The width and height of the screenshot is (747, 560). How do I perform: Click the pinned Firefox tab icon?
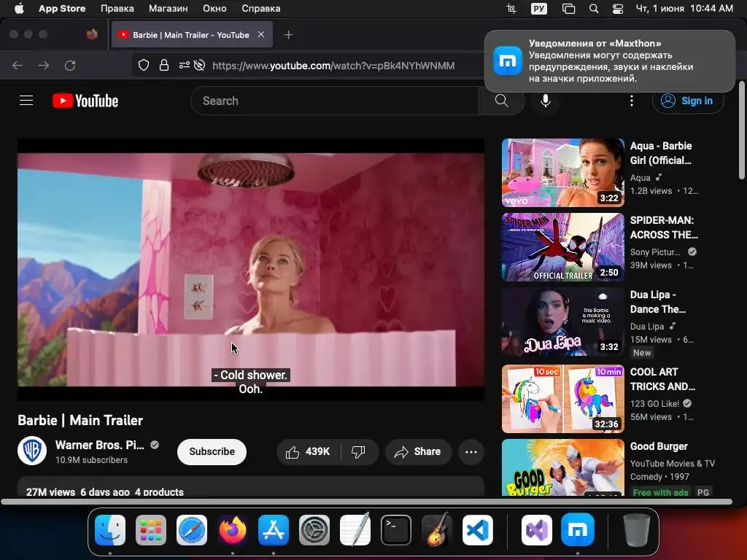(x=92, y=34)
